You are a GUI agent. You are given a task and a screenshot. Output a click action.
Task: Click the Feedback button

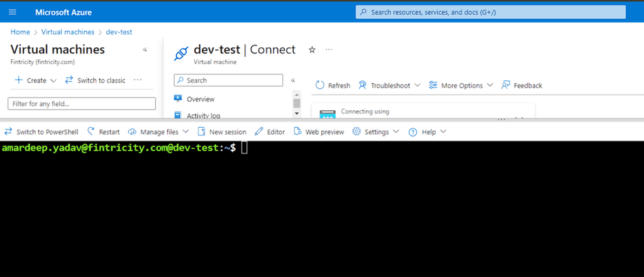click(x=521, y=86)
